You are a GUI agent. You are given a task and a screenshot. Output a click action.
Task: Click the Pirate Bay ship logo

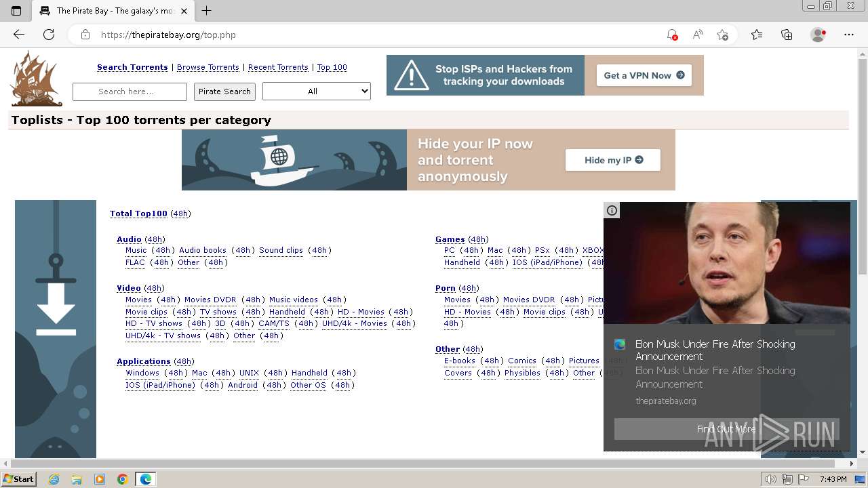tap(37, 79)
